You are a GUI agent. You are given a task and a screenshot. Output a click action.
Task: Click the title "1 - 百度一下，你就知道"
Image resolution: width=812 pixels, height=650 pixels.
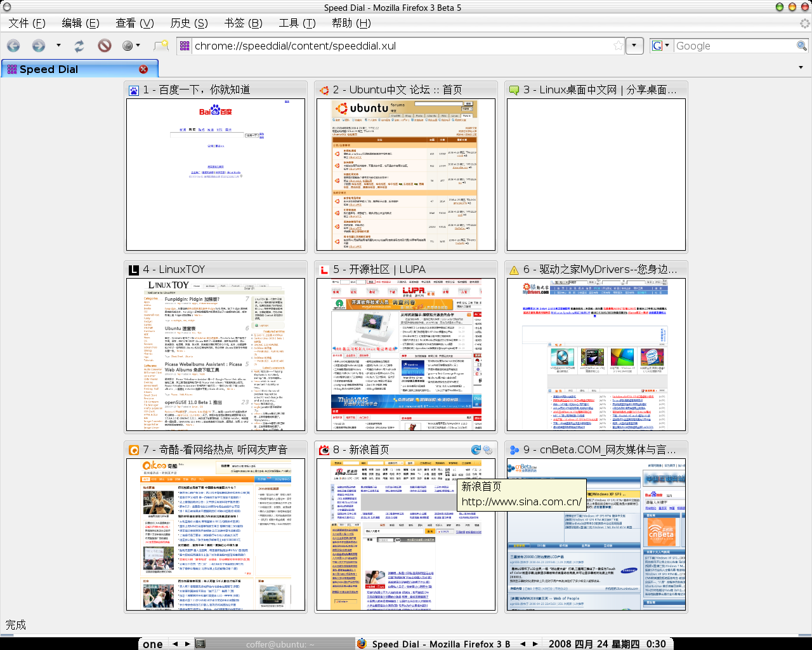[197, 90]
